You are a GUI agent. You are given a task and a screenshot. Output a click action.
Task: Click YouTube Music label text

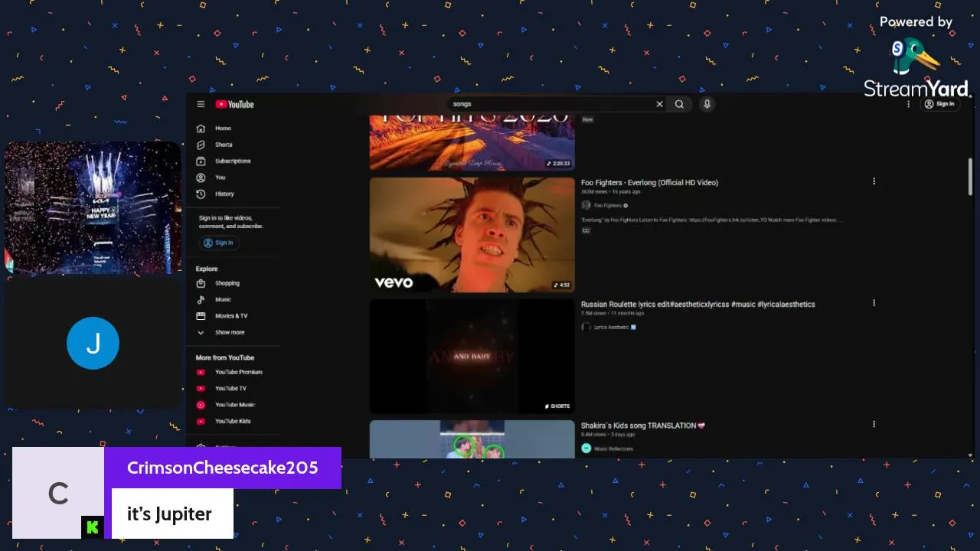tap(235, 405)
